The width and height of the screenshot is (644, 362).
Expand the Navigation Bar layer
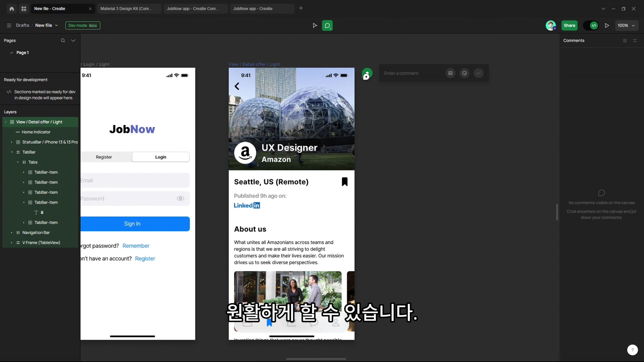(x=11, y=233)
